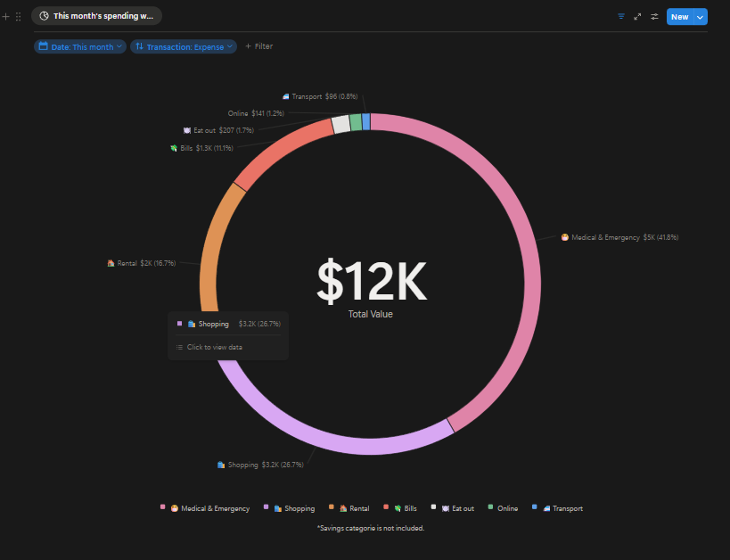Screen dimensions: 730x560
Task: Click the purple Shopping color square in tooltip
Action: [x=181, y=323]
